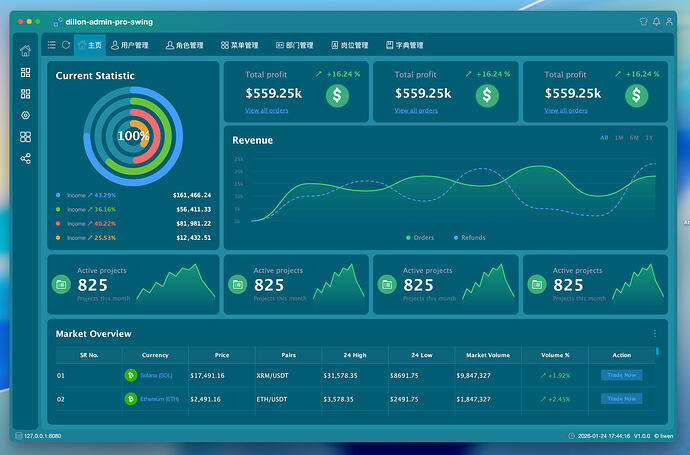Click the share nodes icon in sidebar

pyautogui.click(x=26, y=158)
